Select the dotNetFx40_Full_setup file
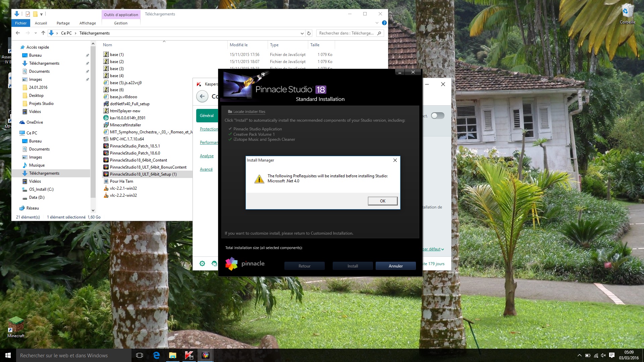The width and height of the screenshot is (644, 362). (129, 104)
